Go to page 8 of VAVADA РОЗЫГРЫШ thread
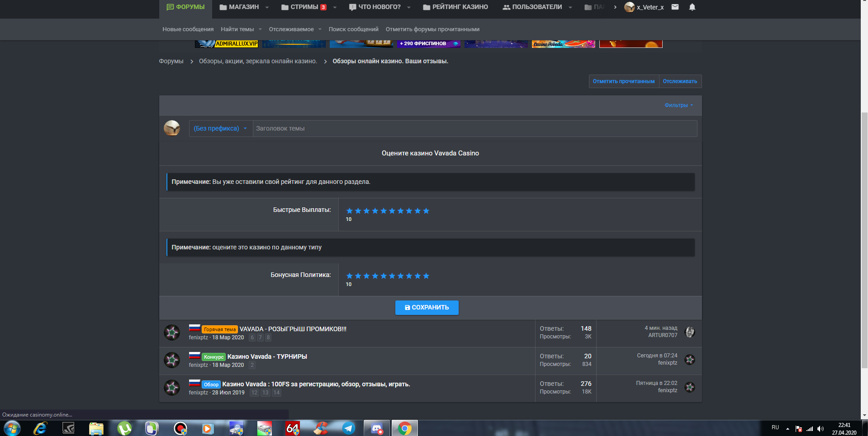 (268, 338)
